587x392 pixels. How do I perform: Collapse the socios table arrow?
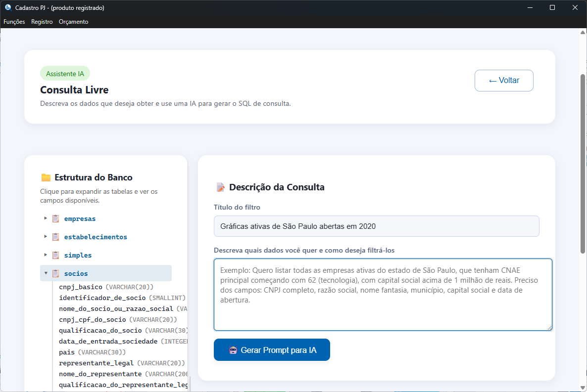pos(46,273)
